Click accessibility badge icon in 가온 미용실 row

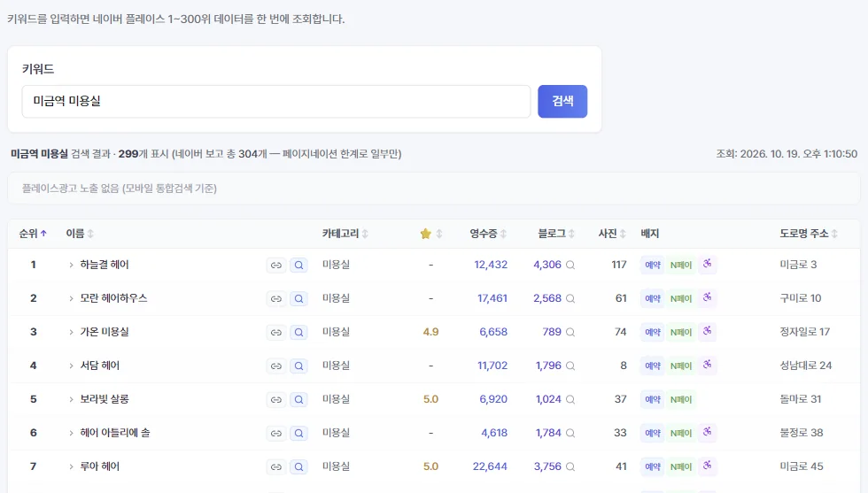point(707,331)
